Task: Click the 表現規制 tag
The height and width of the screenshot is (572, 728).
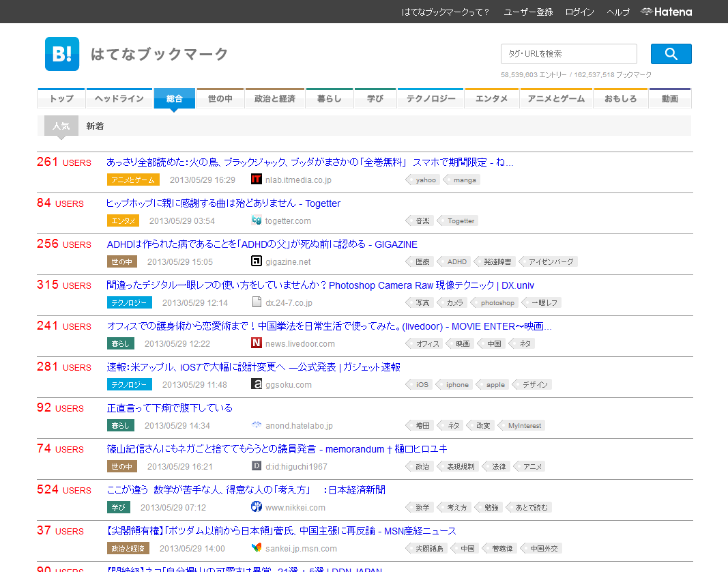Action: coord(458,466)
